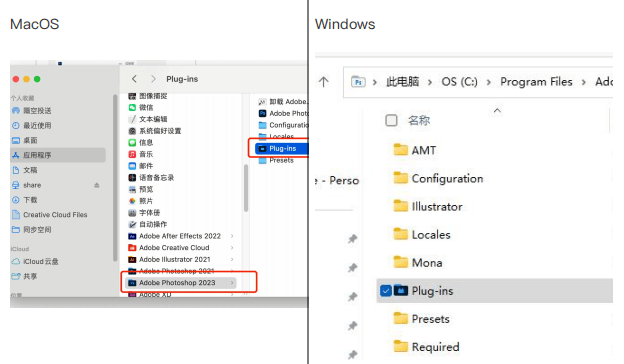Select the 音乐 app

pyautogui.click(x=141, y=154)
